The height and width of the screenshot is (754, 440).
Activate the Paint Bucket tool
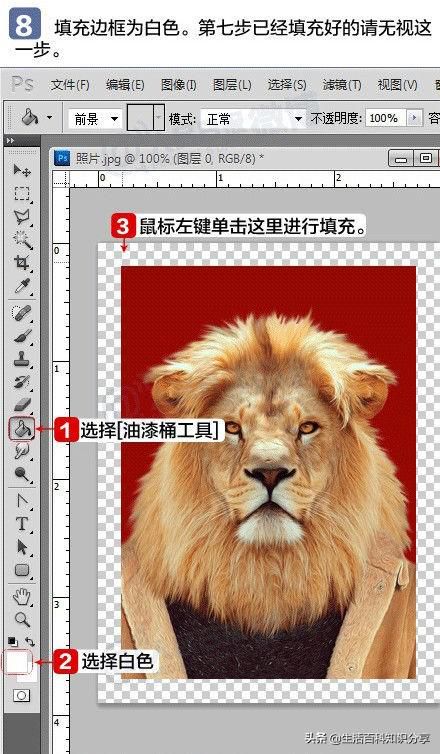click(x=22, y=428)
